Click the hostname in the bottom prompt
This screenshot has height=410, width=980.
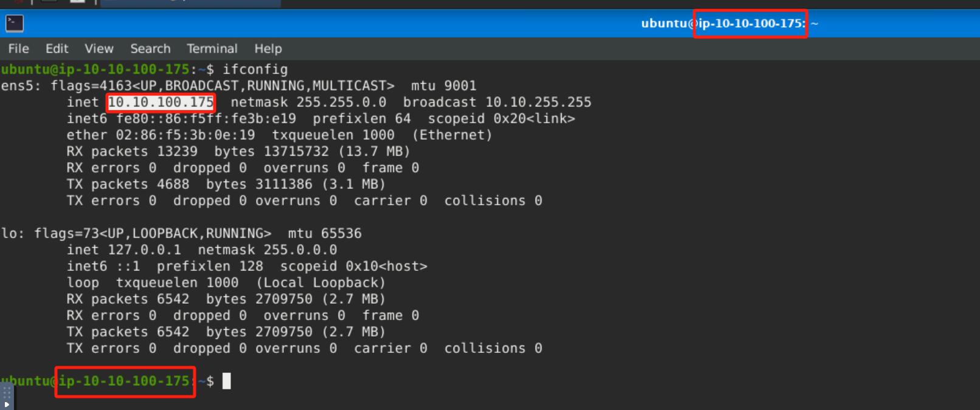coord(125,381)
